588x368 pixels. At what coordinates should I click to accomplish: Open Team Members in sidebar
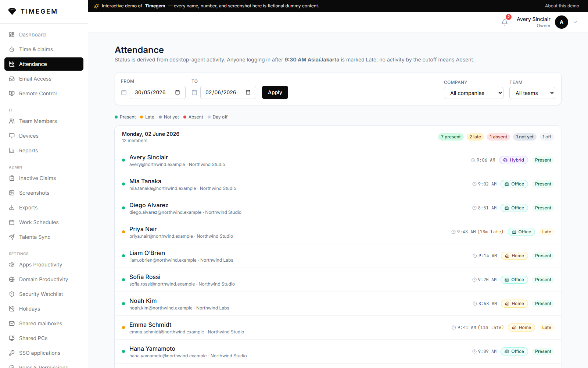coord(44,121)
